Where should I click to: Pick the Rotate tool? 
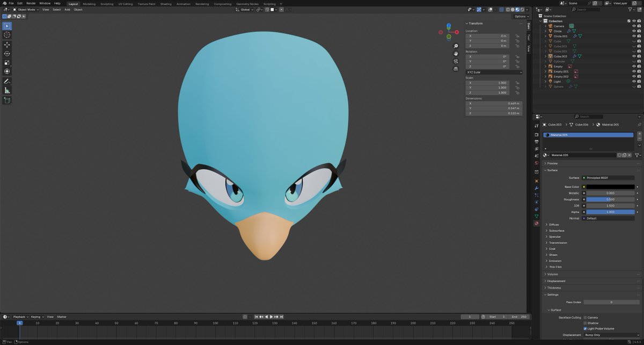click(x=7, y=54)
